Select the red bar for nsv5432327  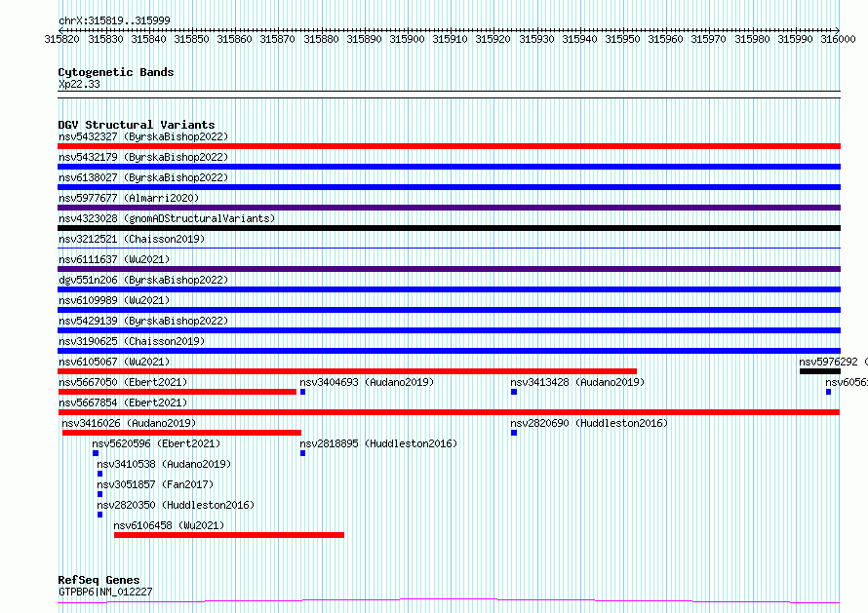pos(449,146)
